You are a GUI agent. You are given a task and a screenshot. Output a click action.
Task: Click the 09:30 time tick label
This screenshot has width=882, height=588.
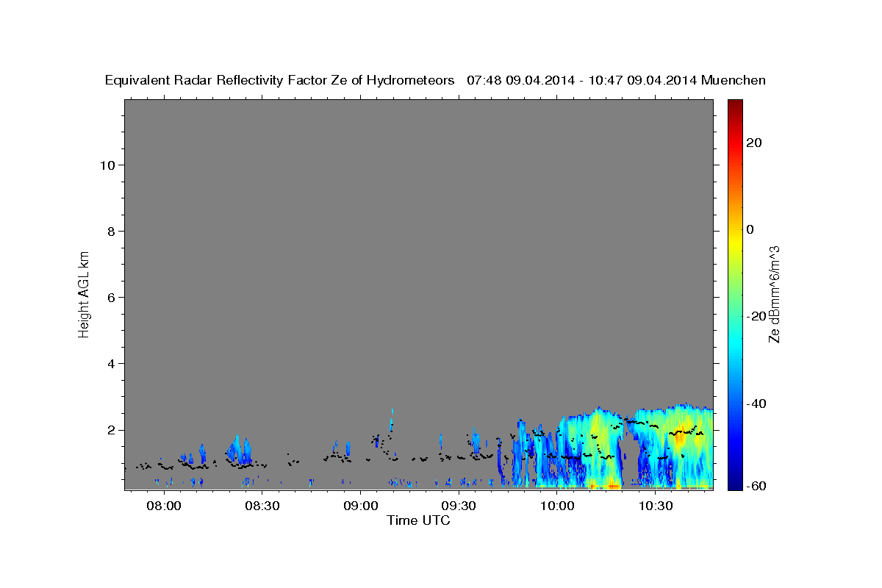point(459,506)
